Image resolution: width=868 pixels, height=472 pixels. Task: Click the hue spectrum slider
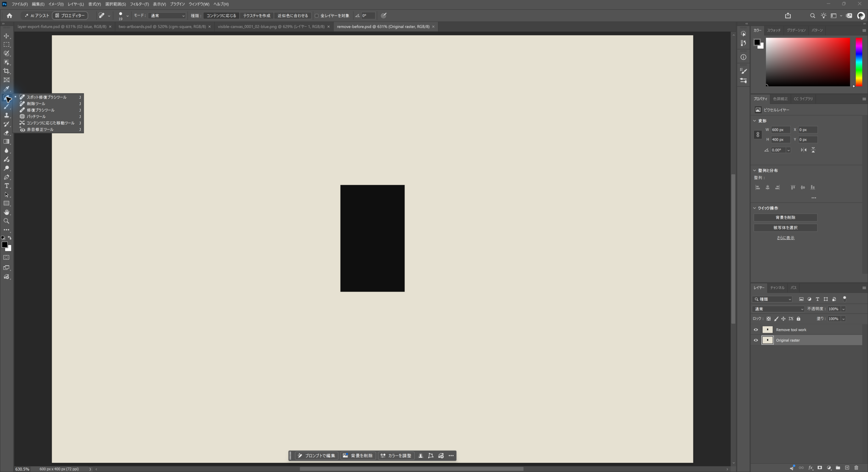pyautogui.click(x=859, y=62)
